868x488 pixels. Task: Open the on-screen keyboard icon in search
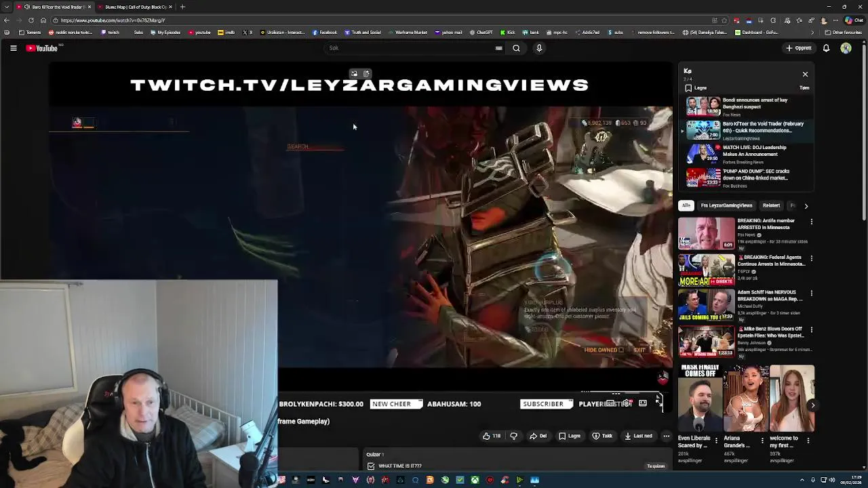coord(499,48)
